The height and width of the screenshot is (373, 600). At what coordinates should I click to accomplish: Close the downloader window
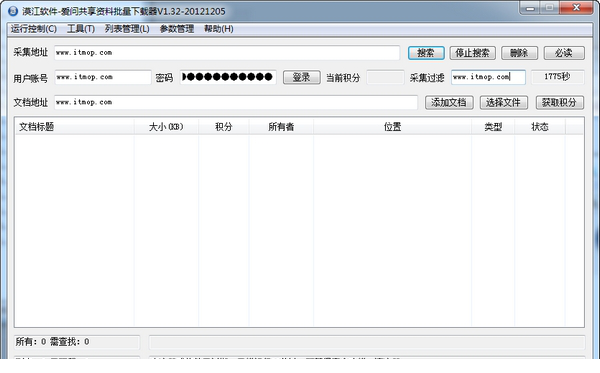pos(577,8)
